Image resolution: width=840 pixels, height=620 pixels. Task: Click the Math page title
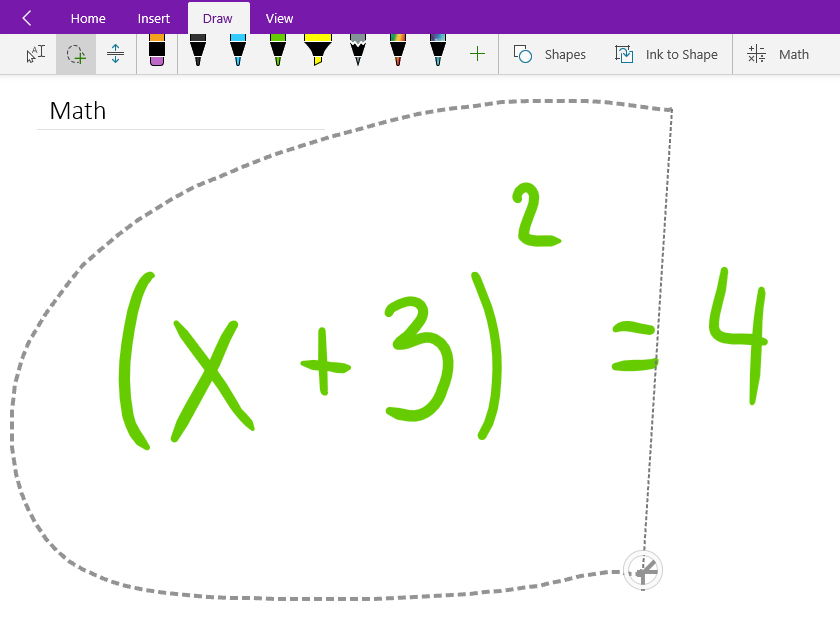77,111
